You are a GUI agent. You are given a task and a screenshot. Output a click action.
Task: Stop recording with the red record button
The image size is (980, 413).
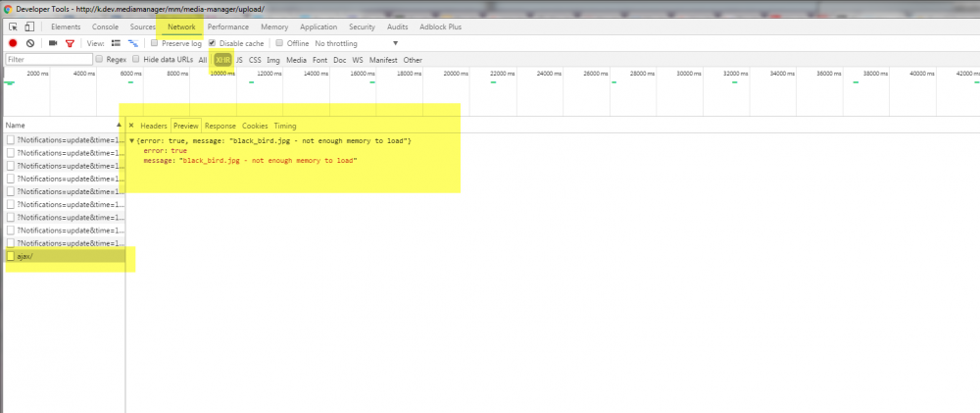[x=13, y=43]
